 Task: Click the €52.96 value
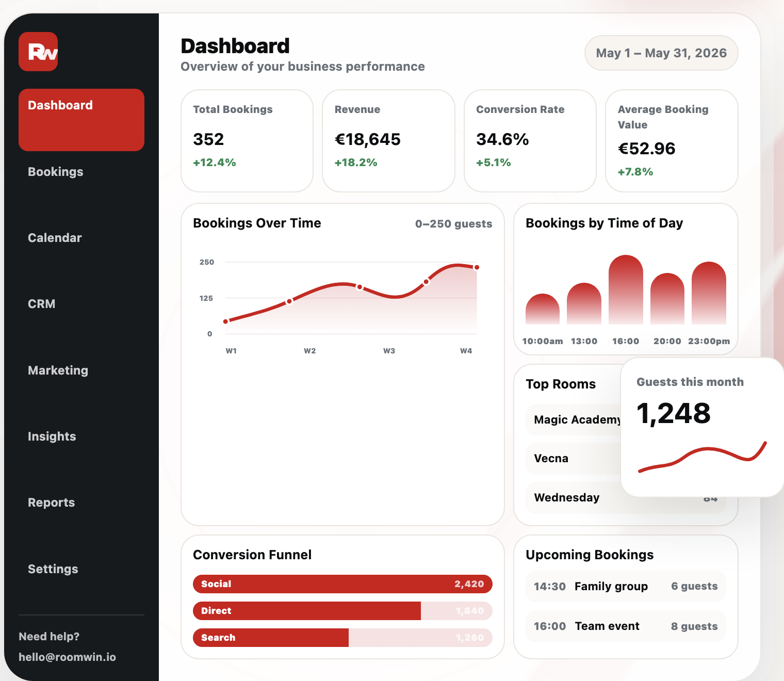click(x=647, y=149)
